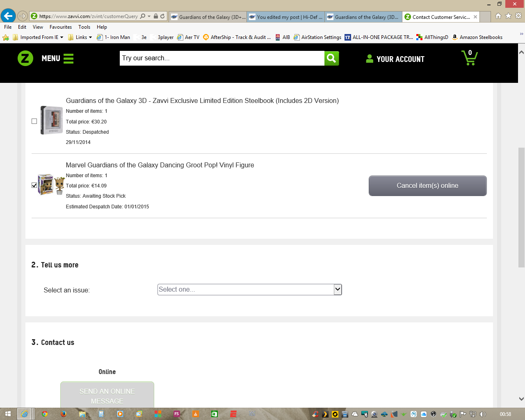Screen dimensions: 525x420
Task: Open the browser Home icon
Action: [498, 16]
